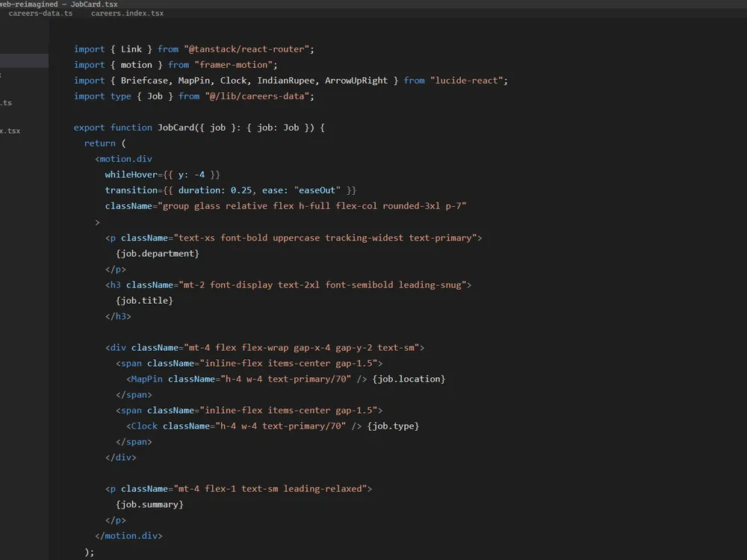The height and width of the screenshot is (560, 747).
Task: Click the IndianRupee import identifier
Action: point(286,81)
